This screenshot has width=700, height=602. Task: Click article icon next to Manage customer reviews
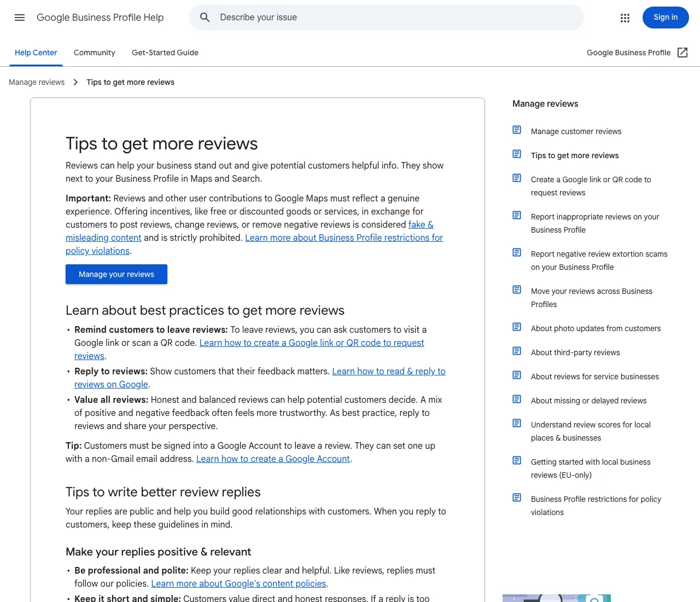(517, 130)
